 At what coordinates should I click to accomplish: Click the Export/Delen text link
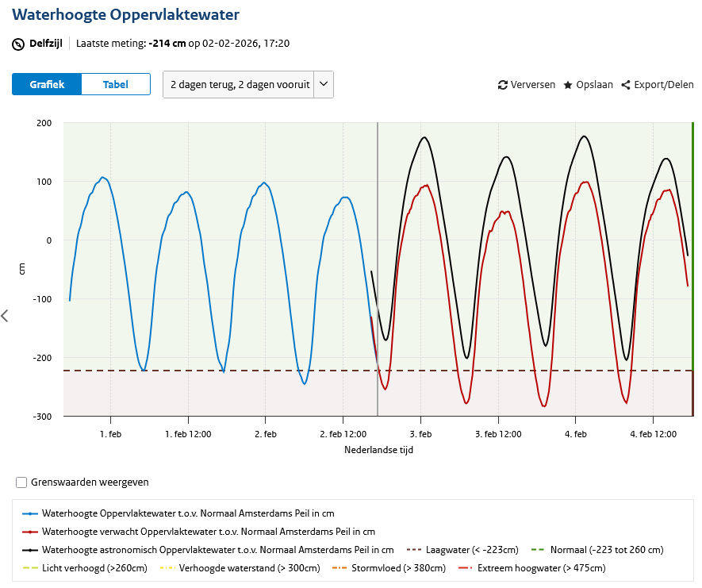click(663, 85)
